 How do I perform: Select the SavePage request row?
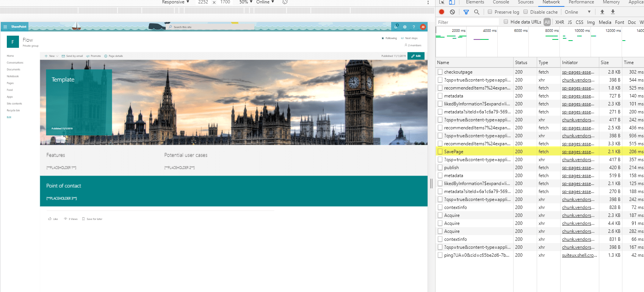(x=539, y=152)
